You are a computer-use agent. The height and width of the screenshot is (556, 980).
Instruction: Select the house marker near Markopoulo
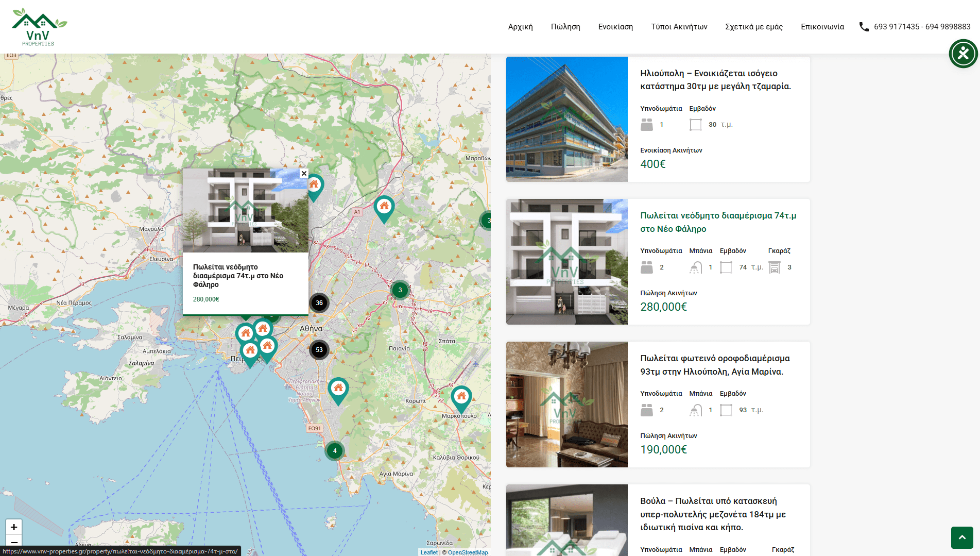[461, 397]
